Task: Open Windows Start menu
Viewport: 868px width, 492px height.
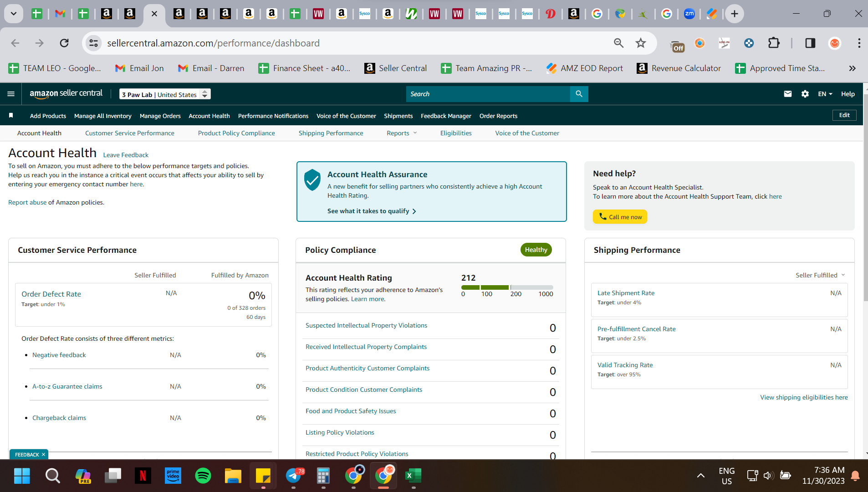Action: (x=22, y=476)
